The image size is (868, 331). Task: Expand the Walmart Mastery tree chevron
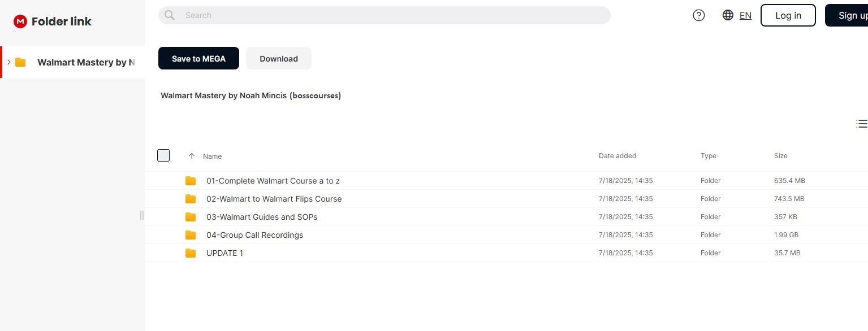[x=9, y=62]
